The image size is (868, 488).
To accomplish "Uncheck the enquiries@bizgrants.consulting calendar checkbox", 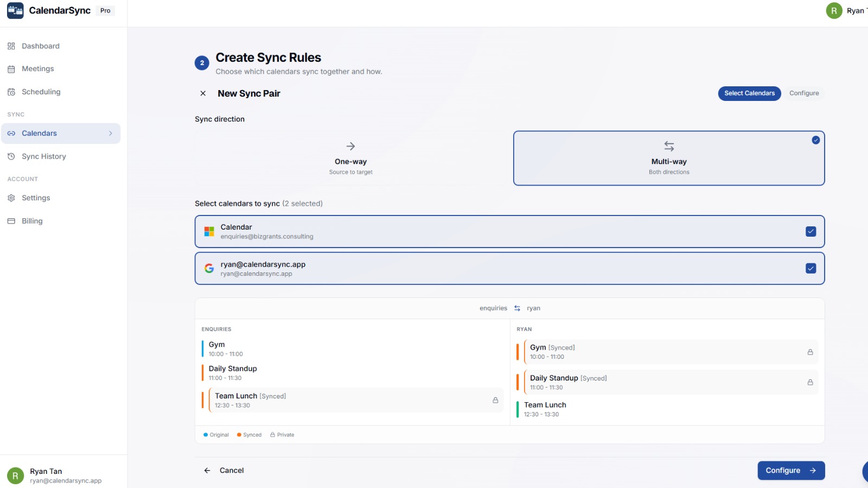I will click(810, 232).
